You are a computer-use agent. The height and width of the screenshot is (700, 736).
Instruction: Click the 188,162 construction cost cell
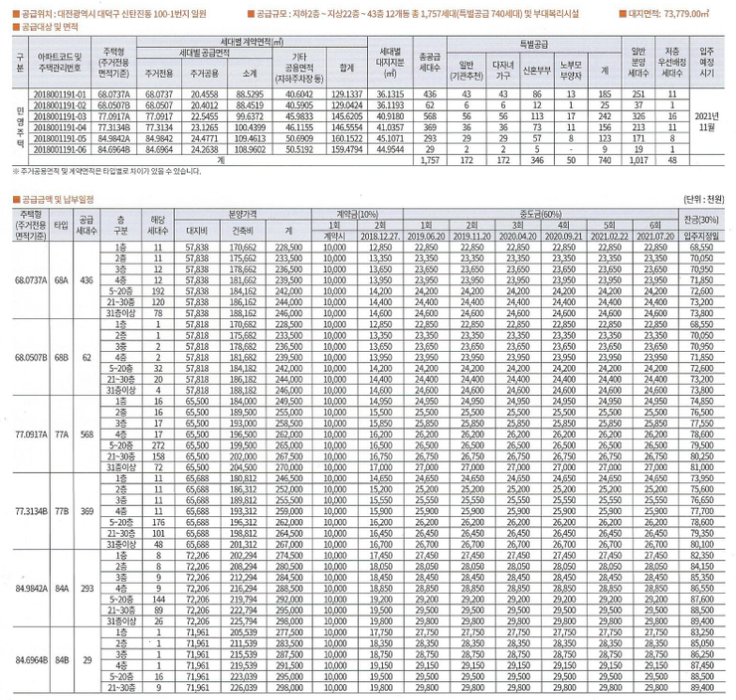pyautogui.click(x=243, y=313)
